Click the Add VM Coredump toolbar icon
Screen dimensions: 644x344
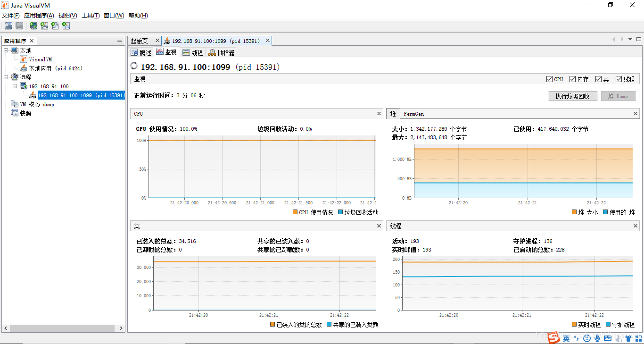(55, 26)
